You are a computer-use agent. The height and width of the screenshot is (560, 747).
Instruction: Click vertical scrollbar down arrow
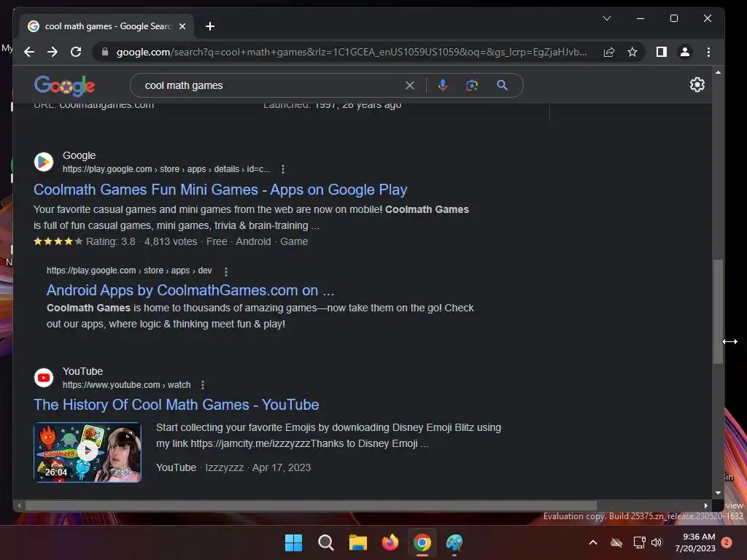(718, 493)
